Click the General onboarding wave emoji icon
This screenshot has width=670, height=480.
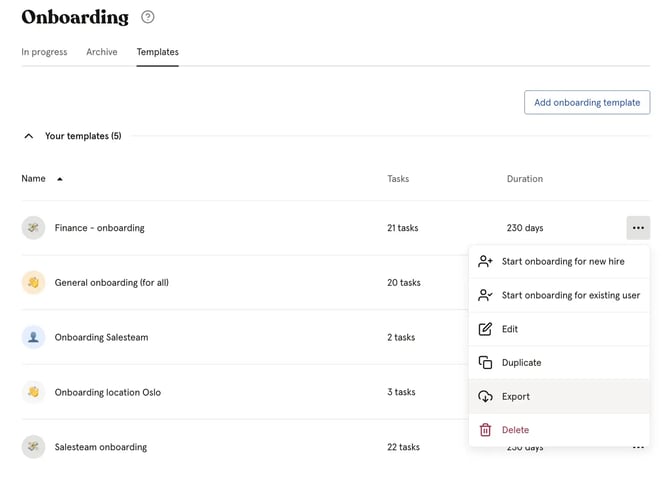click(33, 283)
